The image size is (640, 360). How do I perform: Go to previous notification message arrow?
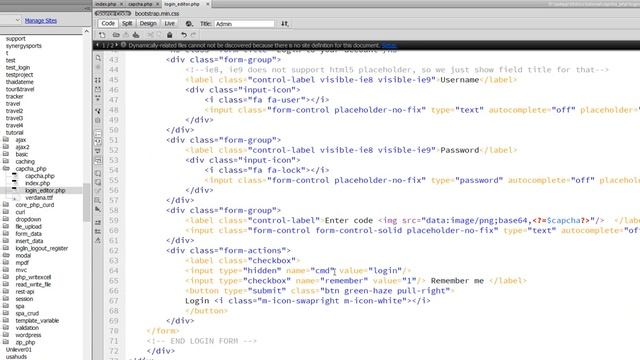[x=98, y=45]
